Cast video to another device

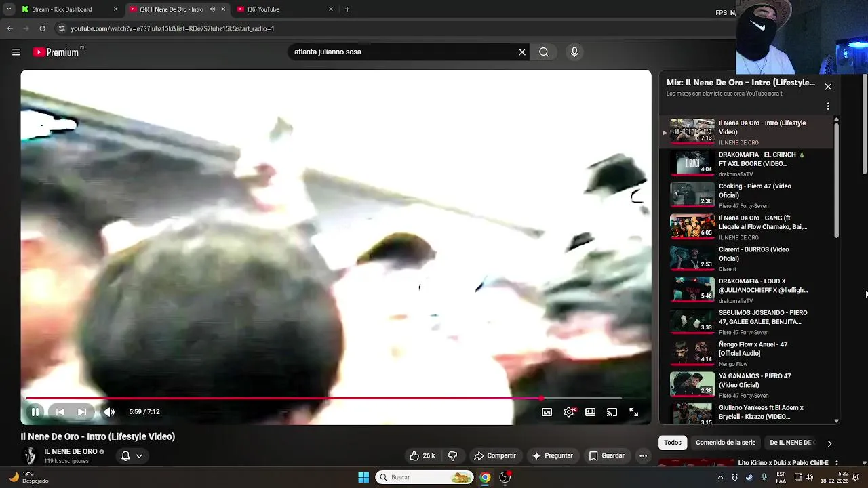coord(612,412)
